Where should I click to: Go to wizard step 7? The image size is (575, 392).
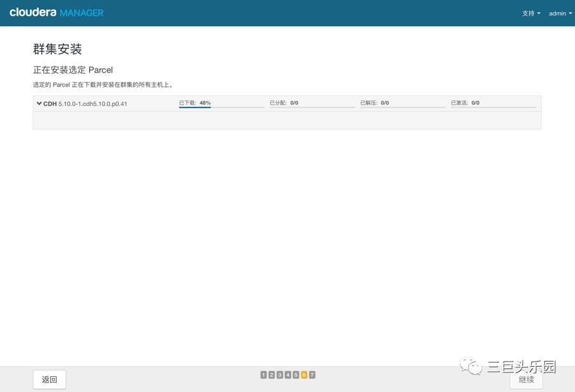click(312, 375)
